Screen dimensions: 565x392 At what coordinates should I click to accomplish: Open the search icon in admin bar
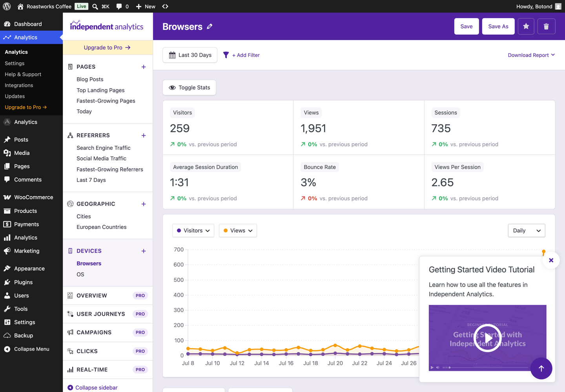point(95,7)
